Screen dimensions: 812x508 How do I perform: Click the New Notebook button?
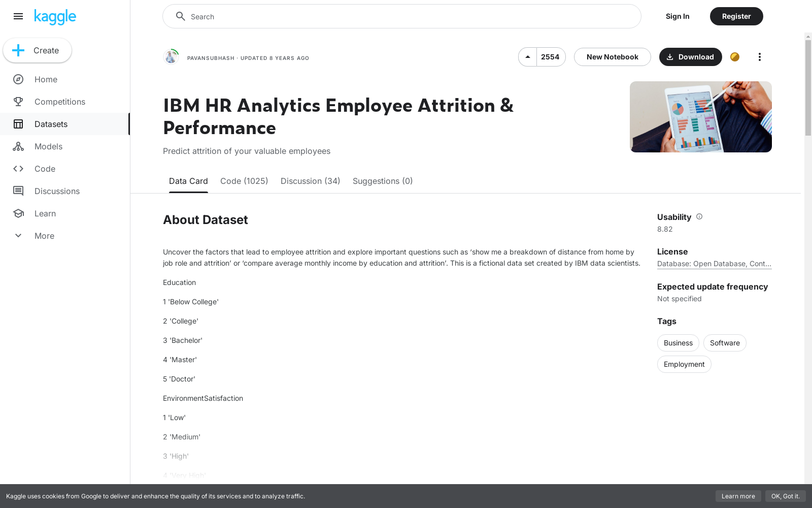[x=613, y=57]
